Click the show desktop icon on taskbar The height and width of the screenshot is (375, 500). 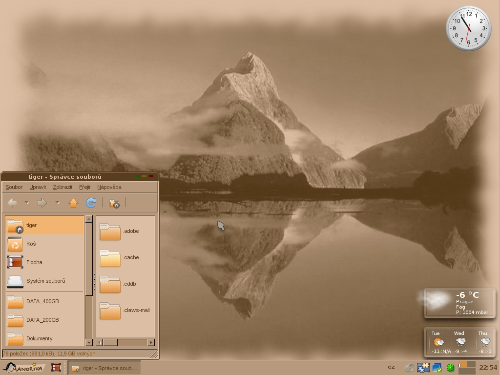[x=56, y=368]
